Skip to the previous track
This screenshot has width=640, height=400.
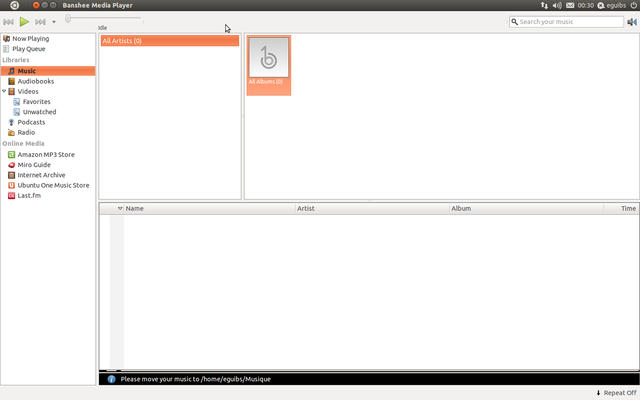[x=9, y=21]
